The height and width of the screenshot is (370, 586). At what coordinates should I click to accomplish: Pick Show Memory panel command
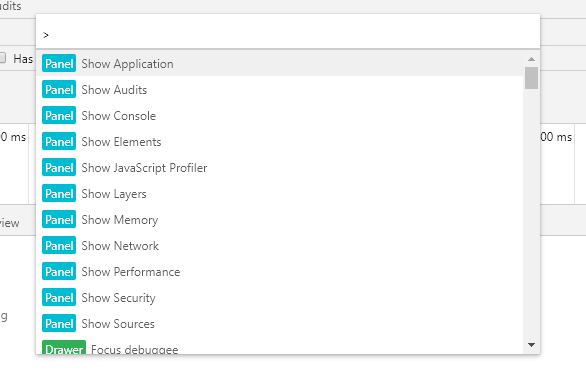point(280,219)
